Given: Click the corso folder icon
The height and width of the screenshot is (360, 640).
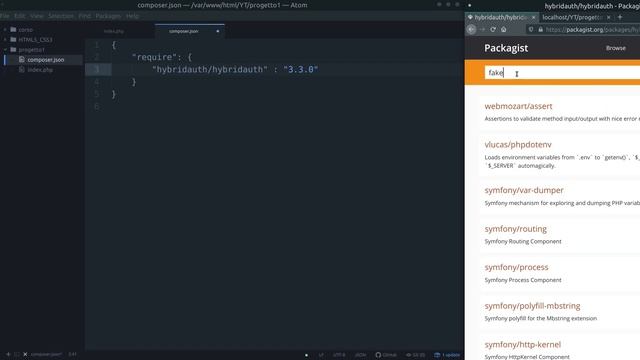Looking at the screenshot, I should [x=13, y=29].
